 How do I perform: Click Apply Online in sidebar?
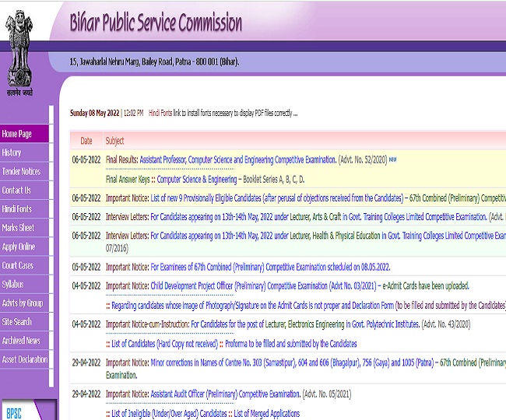pyautogui.click(x=19, y=247)
